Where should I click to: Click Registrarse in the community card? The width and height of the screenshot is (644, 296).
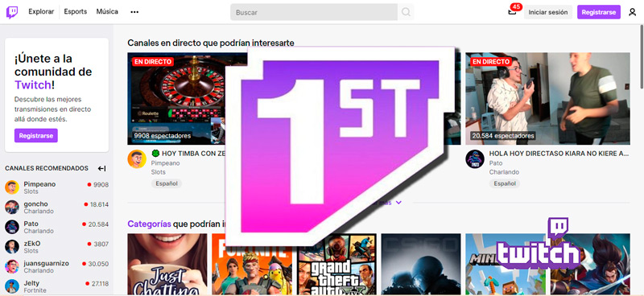pyautogui.click(x=35, y=135)
